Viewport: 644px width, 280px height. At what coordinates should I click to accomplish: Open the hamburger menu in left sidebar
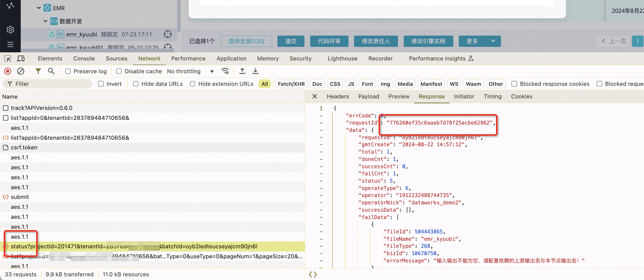pos(10,44)
